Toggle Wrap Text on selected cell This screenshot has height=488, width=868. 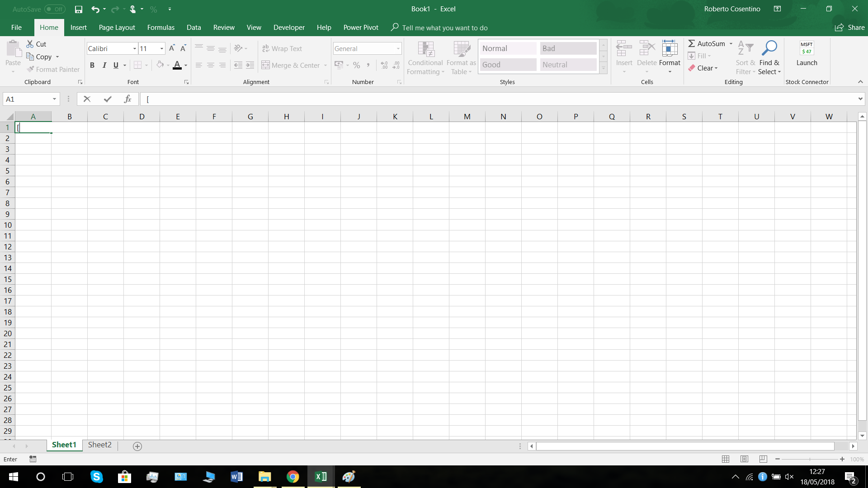(282, 48)
